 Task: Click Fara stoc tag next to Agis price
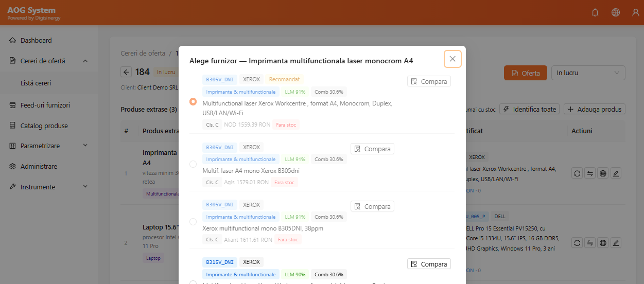coord(284,182)
